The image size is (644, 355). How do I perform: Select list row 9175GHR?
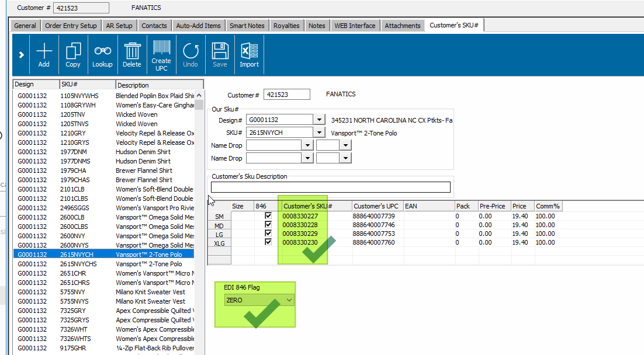point(104,348)
